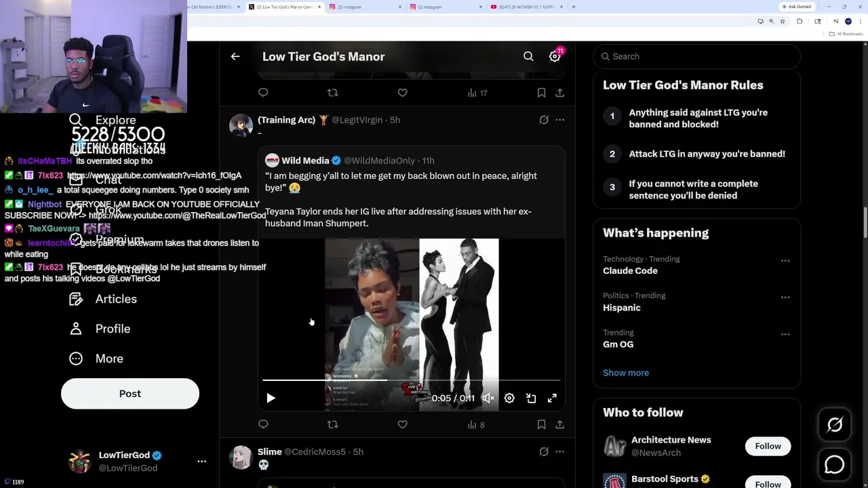Toggle picture-in-picture for the video

point(531,399)
